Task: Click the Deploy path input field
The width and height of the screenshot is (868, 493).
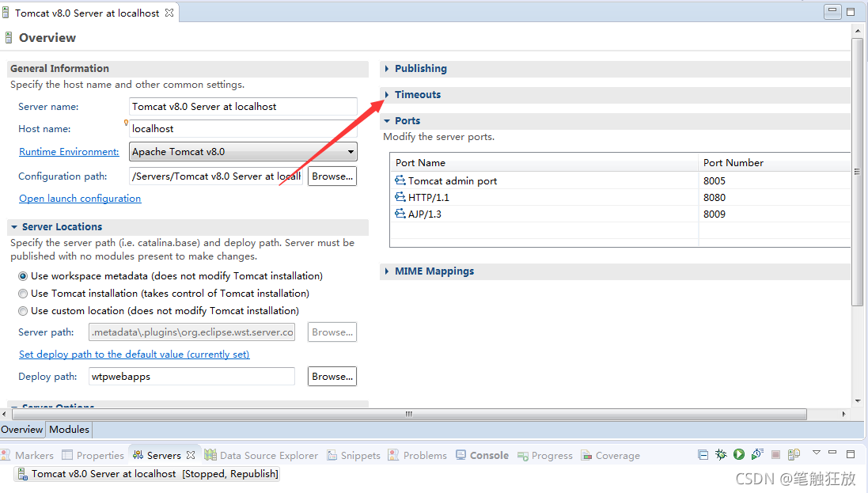Action: tap(191, 377)
